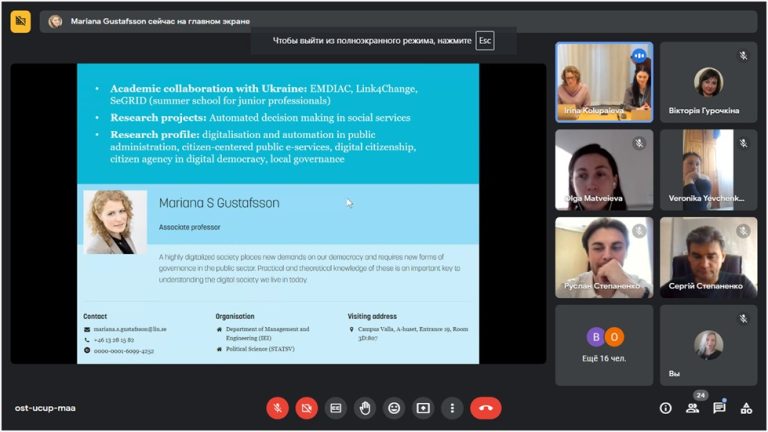
Task: Unmute the microphone in the call controls
Action: click(277, 408)
